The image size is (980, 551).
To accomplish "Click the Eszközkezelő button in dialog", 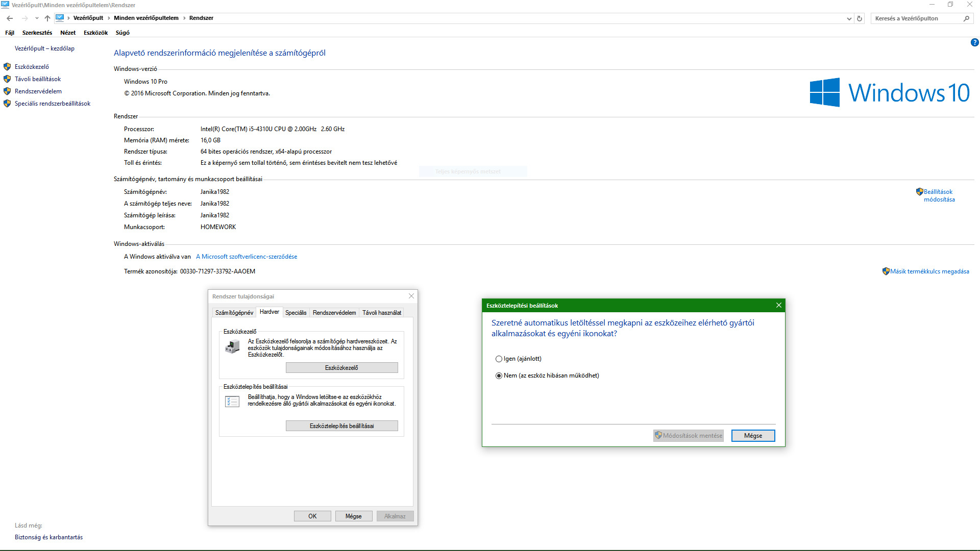I will pos(341,368).
